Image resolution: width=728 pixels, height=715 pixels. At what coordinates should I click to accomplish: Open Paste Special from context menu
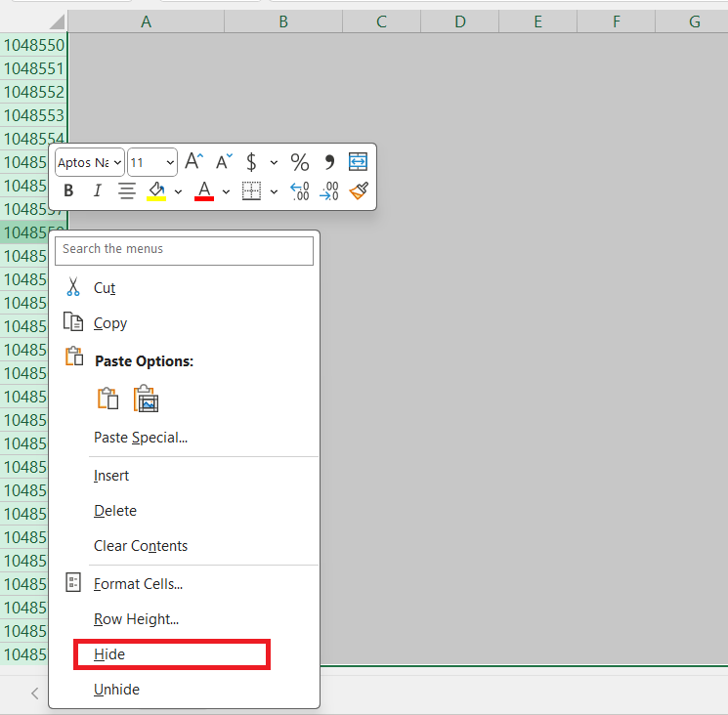pos(184,438)
